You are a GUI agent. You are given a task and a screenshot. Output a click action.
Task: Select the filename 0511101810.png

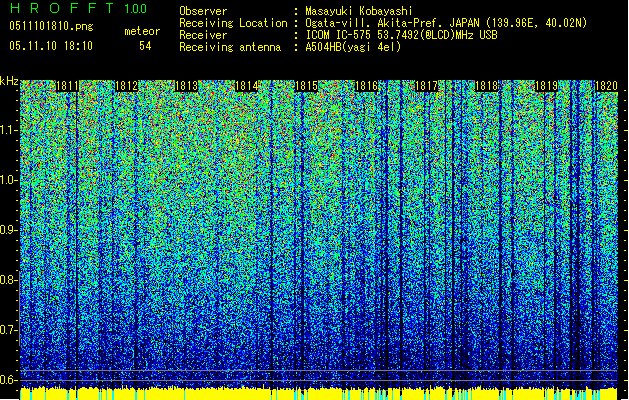tap(51, 27)
